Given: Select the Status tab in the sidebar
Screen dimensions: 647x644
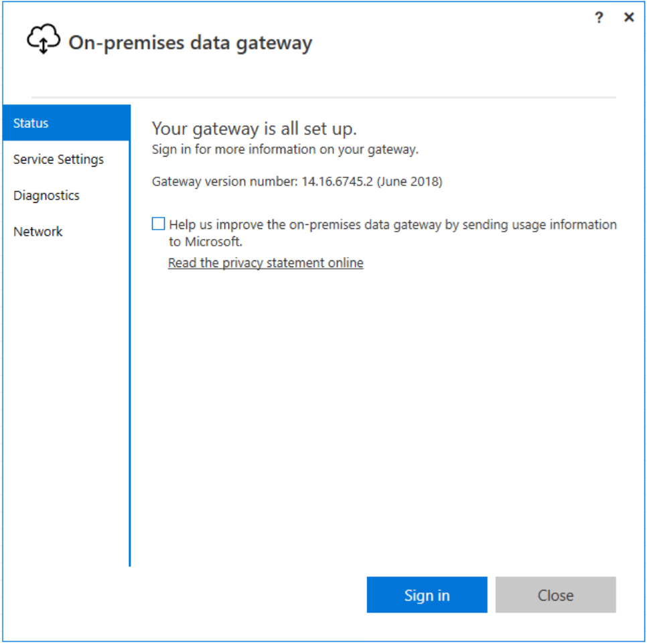Looking at the screenshot, I should coord(66,123).
